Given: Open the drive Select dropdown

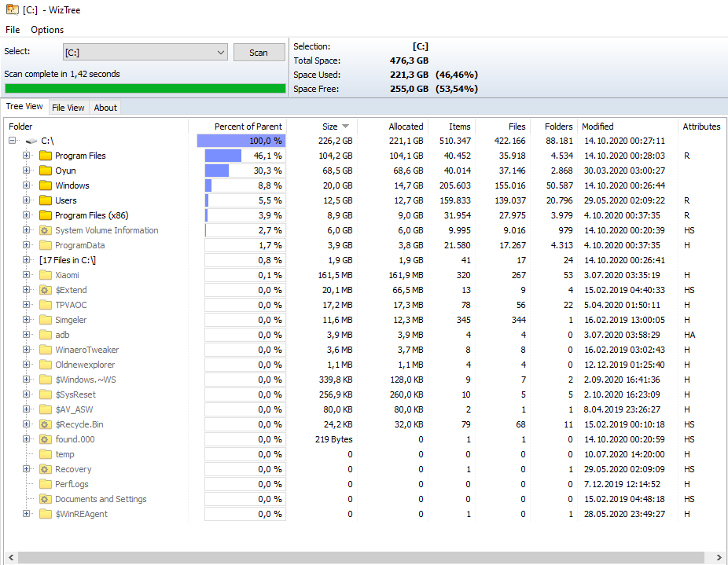Looking at the screenshot, I should [145, 52].
